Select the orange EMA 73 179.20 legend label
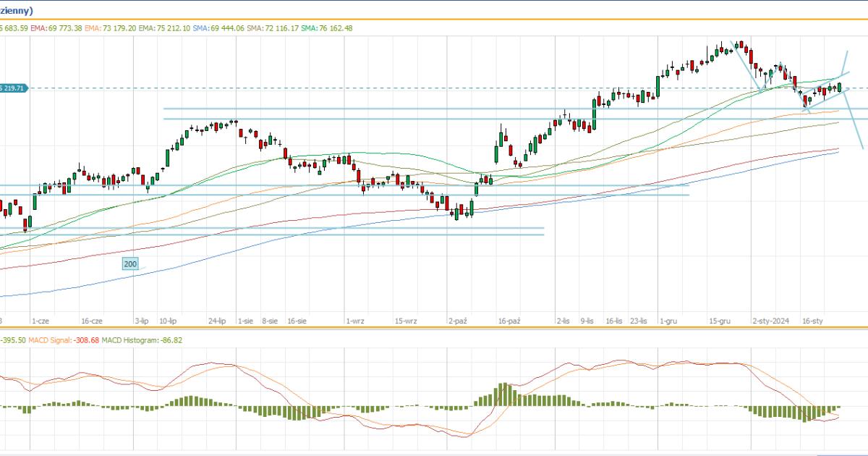This screenshot has height=456, width=868. [109, 28]
